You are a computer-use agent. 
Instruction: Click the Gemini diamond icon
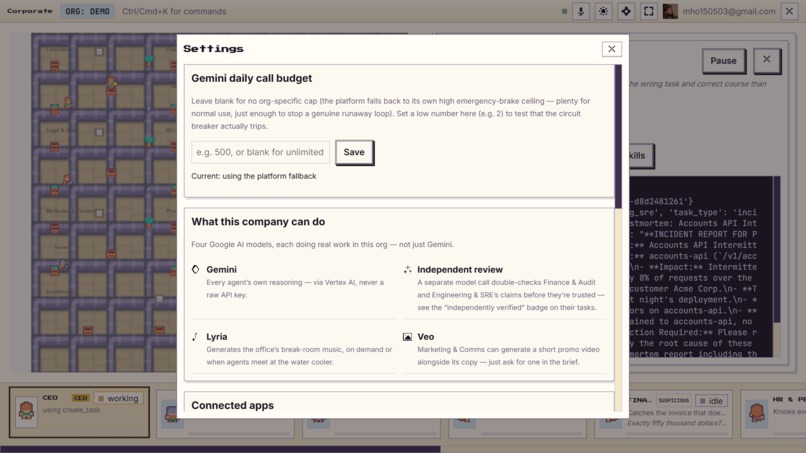pyautogui.click(x=195, y=269)
